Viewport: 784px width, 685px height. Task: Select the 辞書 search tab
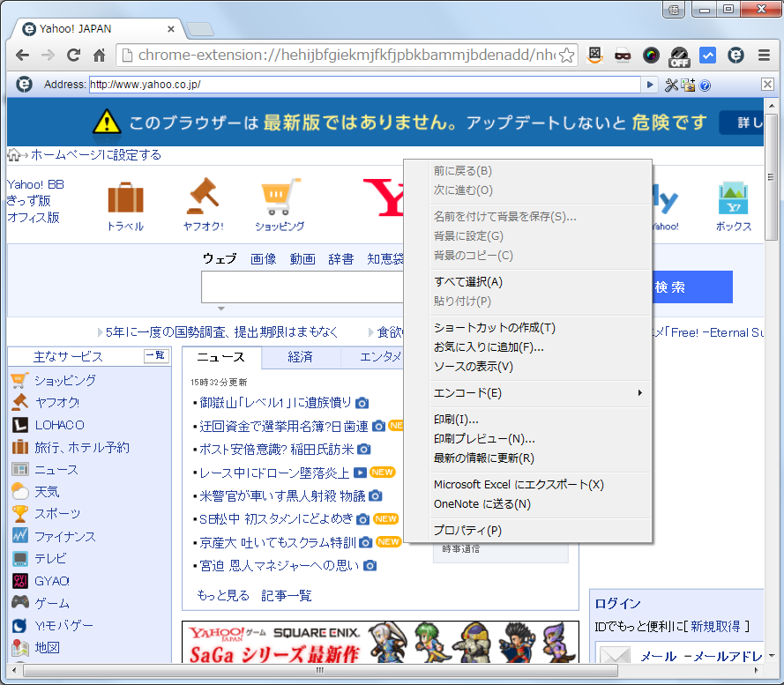click(341, 259)
